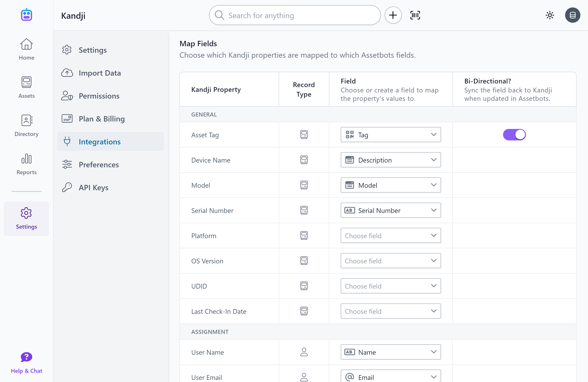This screenshot has width=588, height=382.
Task: Click the Assetbots robot logo
Action: [x=26, y=15]
